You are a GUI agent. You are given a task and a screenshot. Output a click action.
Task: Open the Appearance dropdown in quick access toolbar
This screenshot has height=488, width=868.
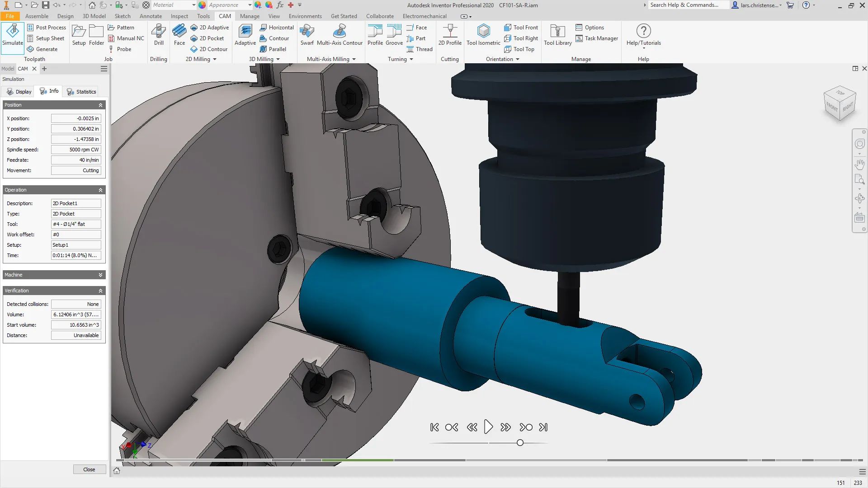click(x=250, y=5)
